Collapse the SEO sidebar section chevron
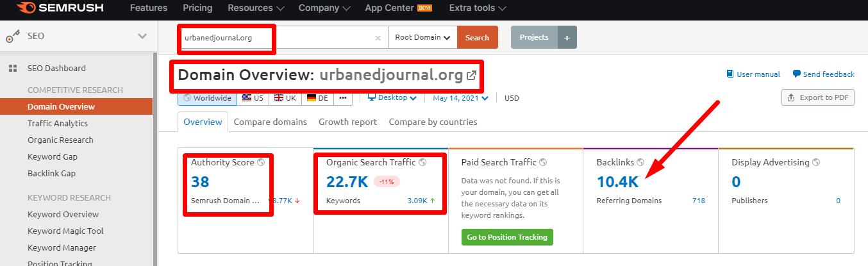Viewport: 868px width, 266px height. (x=142, y=36)
